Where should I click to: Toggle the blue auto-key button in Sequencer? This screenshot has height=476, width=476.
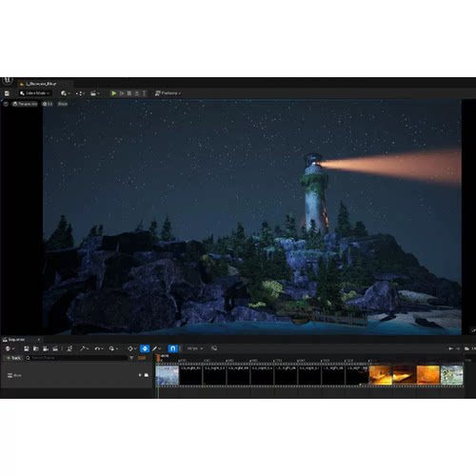(145, 348)
